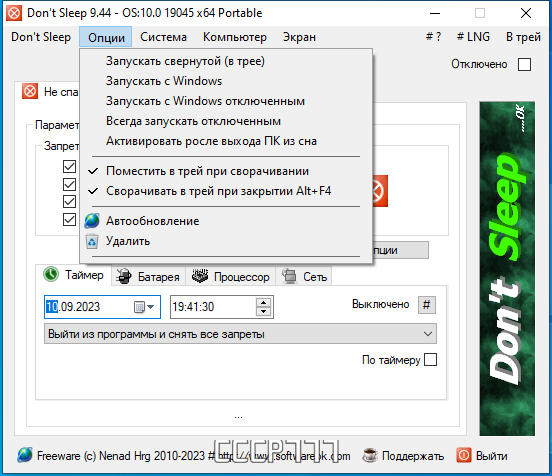This screenshot has width=552, height=476.
Task: Close the Опции menu header
Action: [x=106, y=37]
